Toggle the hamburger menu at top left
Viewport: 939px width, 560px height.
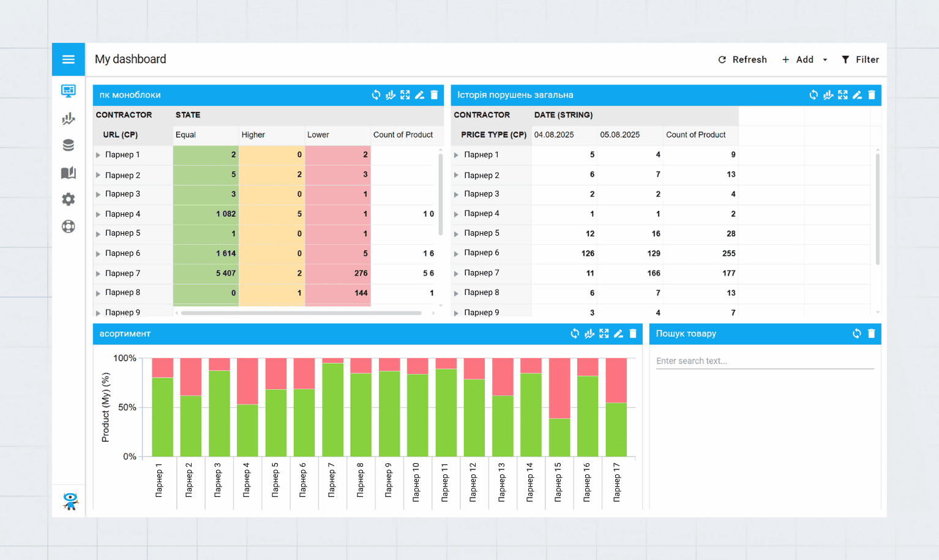(x=68, y=59)
